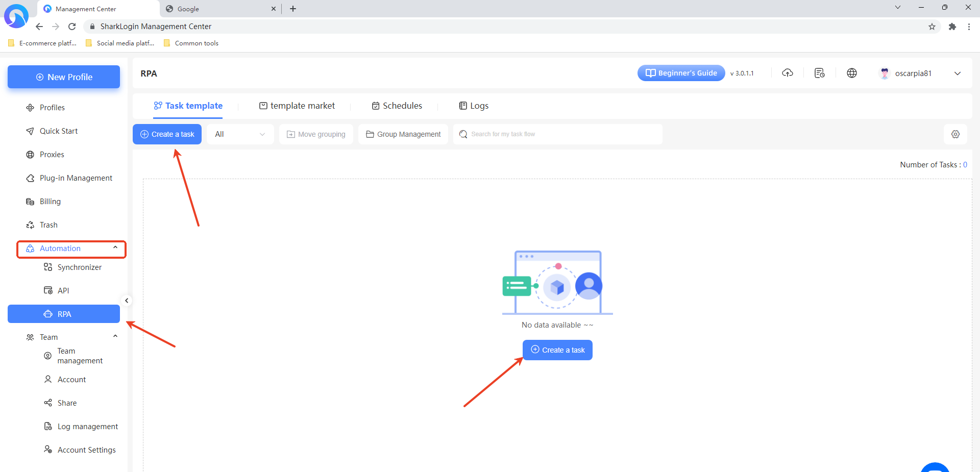Switch to the template market tab
The height and width of the screenshot is (472, 980).
pos(297,106)
